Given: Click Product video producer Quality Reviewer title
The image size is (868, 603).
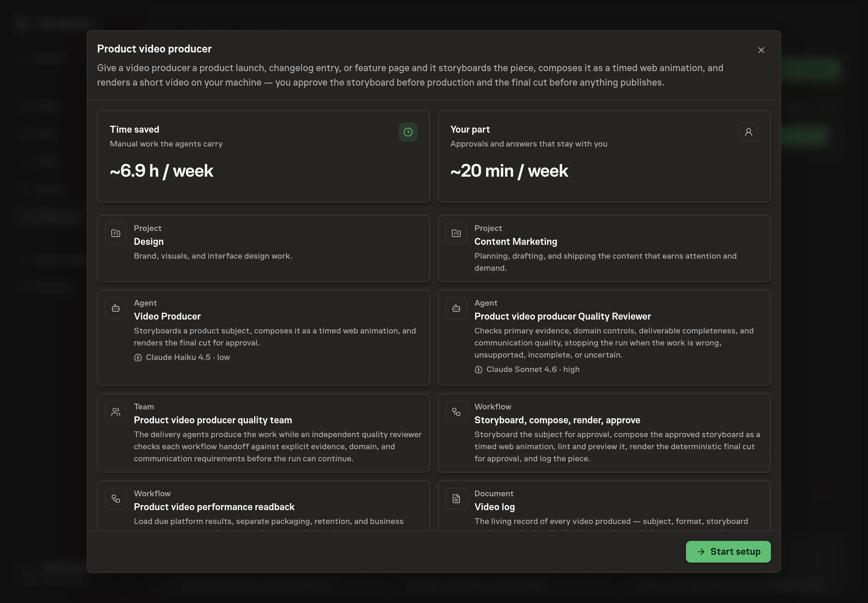Looking at the screenshot, I should (x=562, y=317).
